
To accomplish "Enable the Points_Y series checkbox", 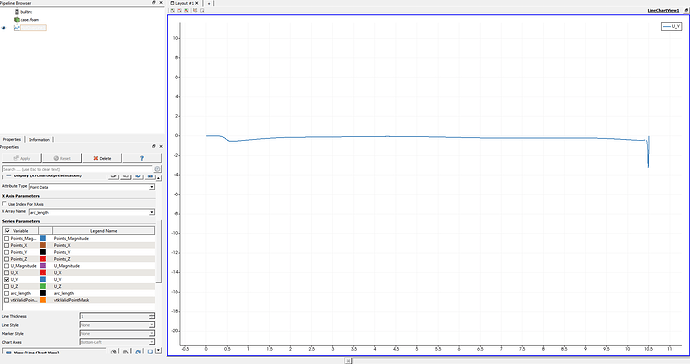I will [7, 252].
